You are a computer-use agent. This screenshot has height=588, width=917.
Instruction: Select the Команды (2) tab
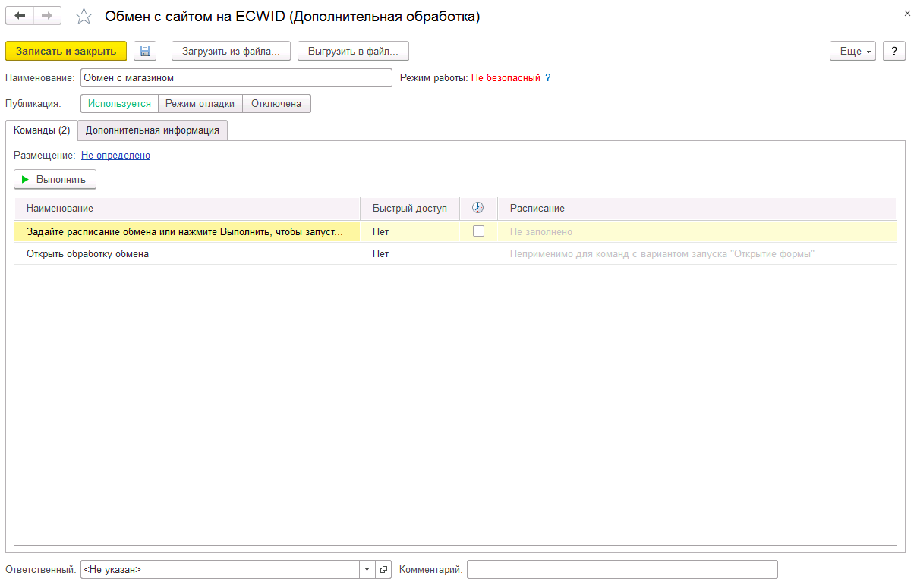(42, 130)
